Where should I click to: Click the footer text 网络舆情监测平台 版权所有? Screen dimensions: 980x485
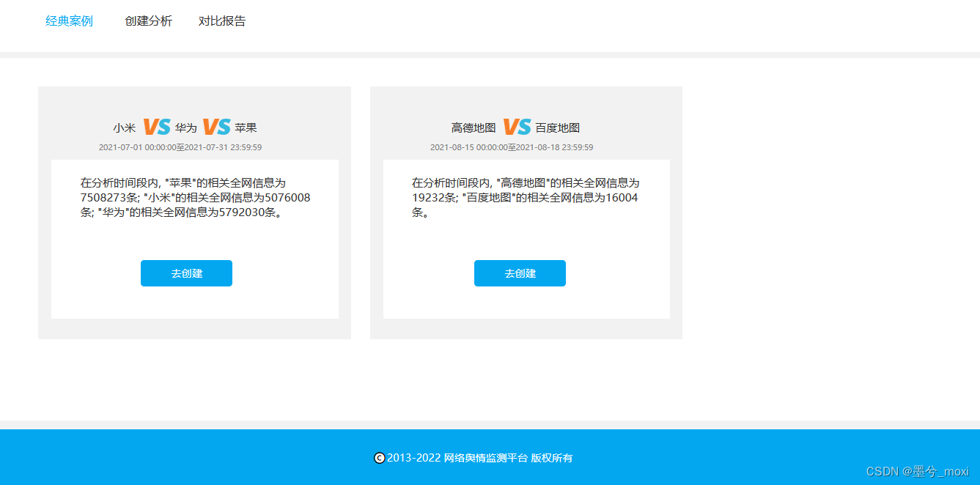pyautogui.click(x=508, y=458)
